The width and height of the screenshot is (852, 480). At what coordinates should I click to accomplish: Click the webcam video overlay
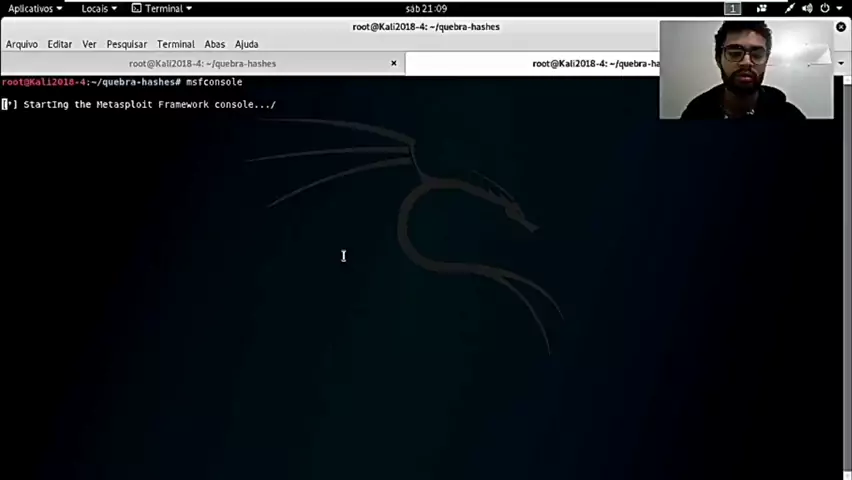(746, 70)
